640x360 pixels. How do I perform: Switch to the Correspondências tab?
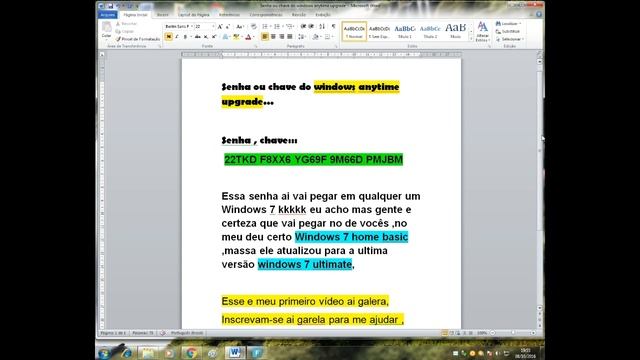click(266, 15)
